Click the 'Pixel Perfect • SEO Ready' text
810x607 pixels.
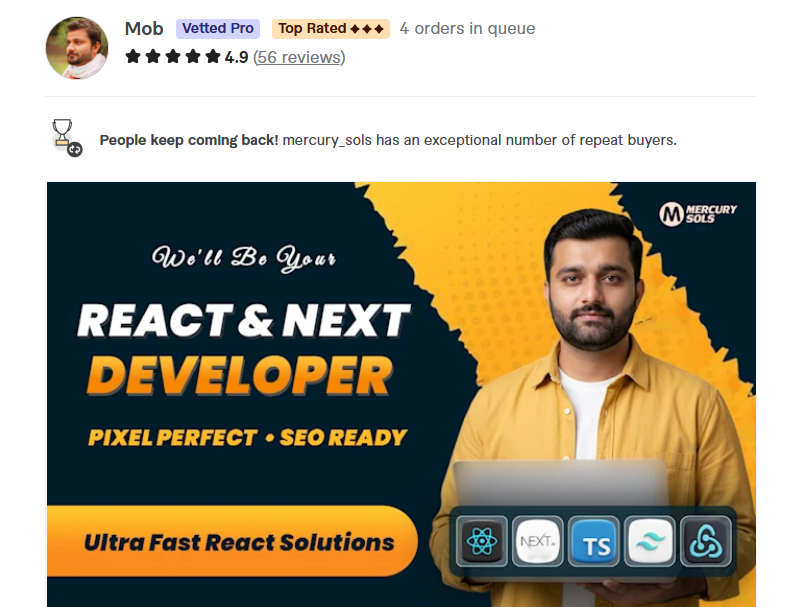(x=247, y=438)
